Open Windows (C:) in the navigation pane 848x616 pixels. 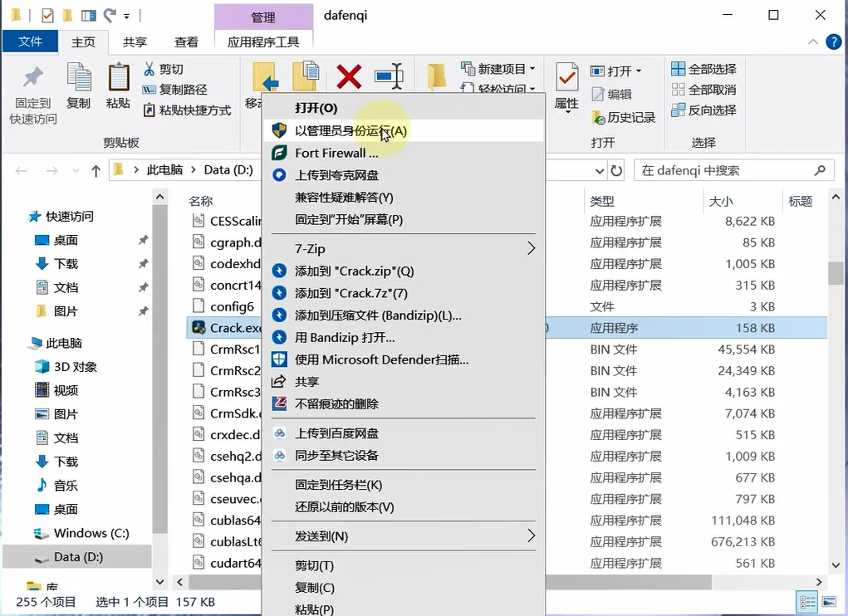coord(91,533)
